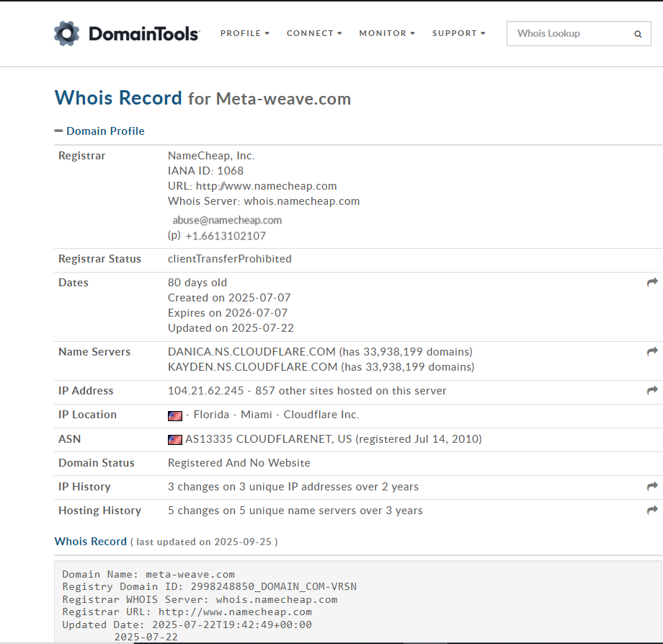The width and height of the screenshot is (663, 644).
Task: Click the 'Whois Server: whois.namecheap.com' line
Action: 264,201
